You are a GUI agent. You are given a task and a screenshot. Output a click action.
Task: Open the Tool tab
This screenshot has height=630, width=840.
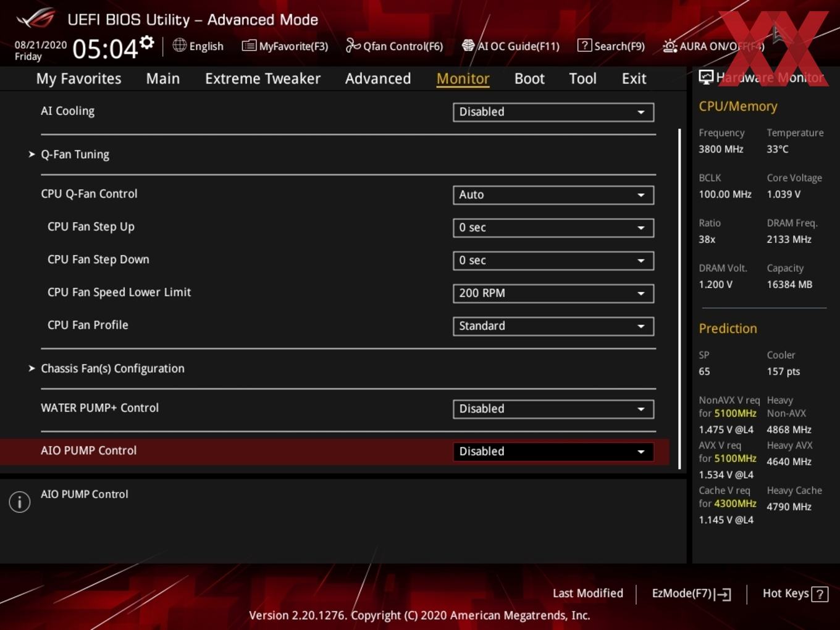point(582,78)
